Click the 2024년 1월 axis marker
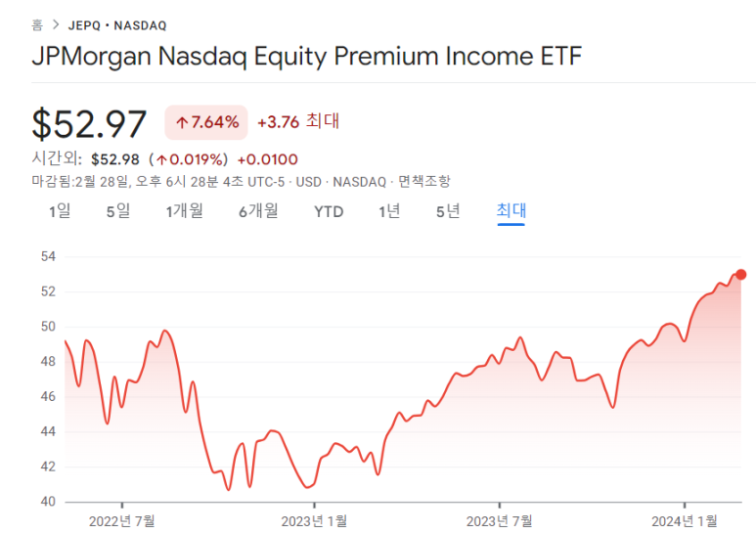Image resolution: width=756 pixels, height=534 pixels. pyautogui.click(x=685, y=521)
